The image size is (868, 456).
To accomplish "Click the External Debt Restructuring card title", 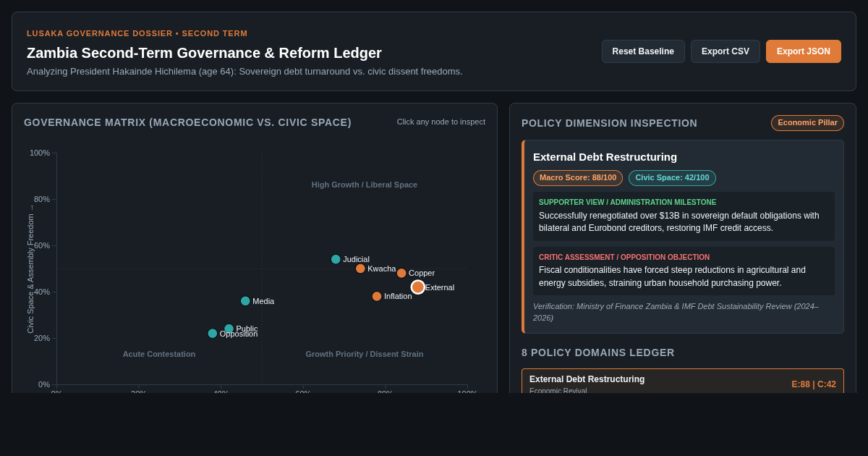I will pos(605,157).
